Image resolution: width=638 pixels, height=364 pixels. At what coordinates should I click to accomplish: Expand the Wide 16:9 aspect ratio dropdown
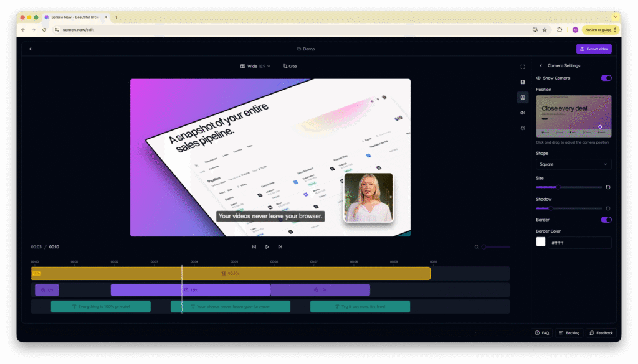[255, 66]
